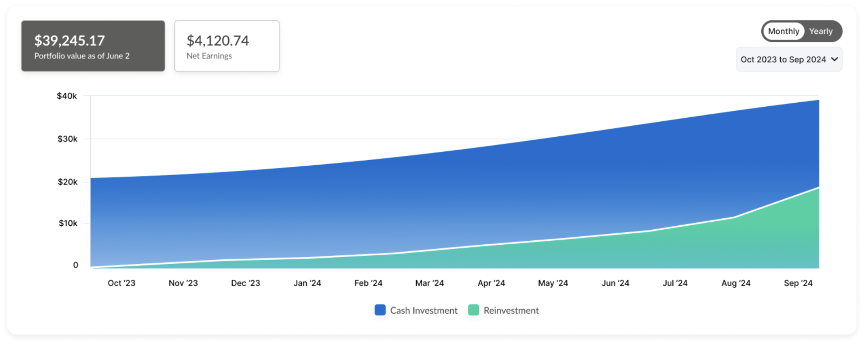Select the $39,245.17 portfolio value card
This screenshot has width=868, height=344.
point(93,46)
